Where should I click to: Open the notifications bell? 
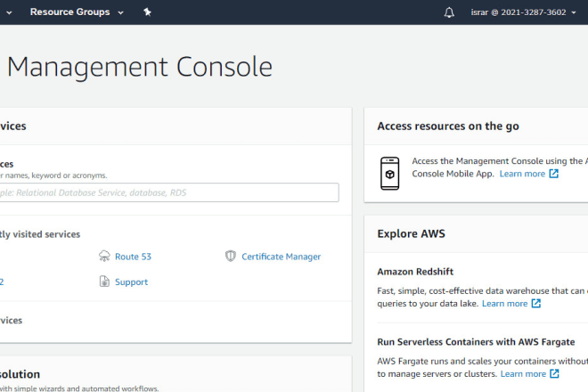(x=449, y=12)
